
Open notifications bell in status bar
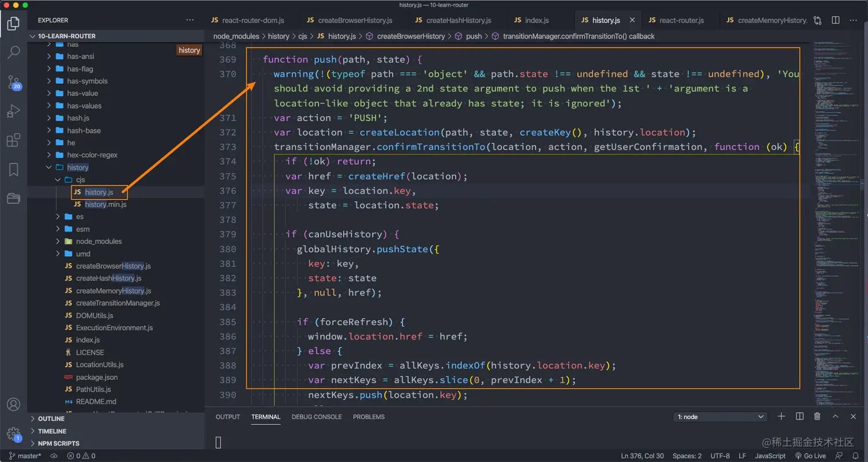pyautogui.click(x=855, y=456)
